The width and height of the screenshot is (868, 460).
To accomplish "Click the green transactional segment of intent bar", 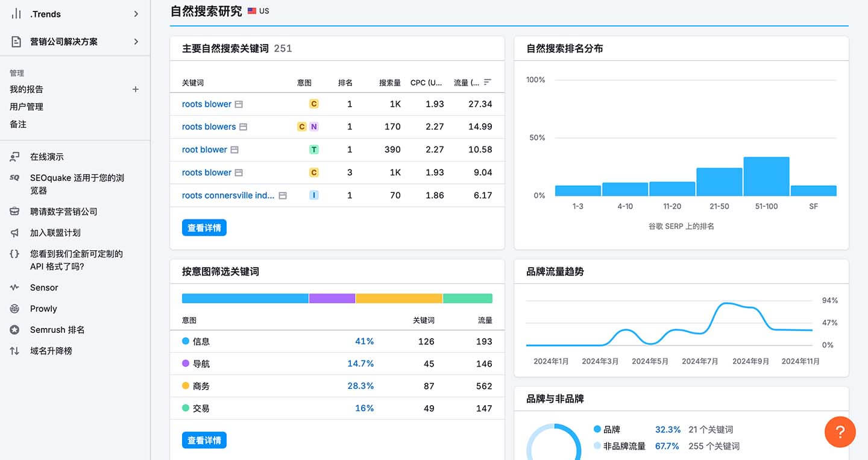I will coord(468,298).
